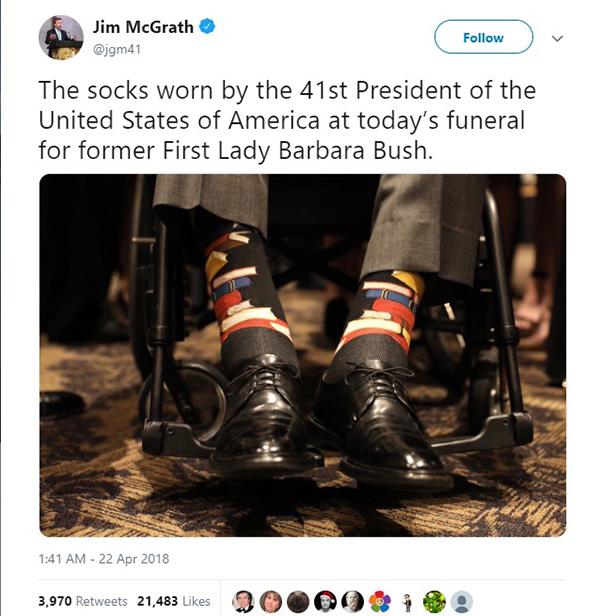Follow Jim McGrath
This screenshot has width=600, height=616.
pyautogui.click(x=483, y=37)
